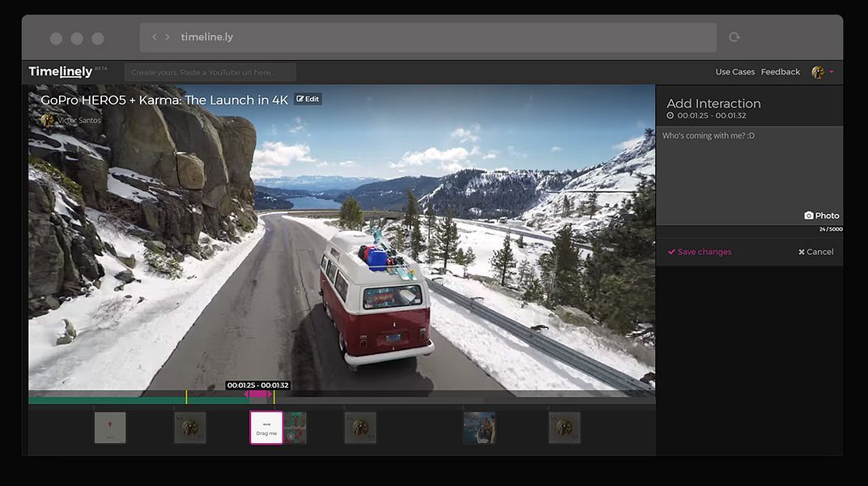Screen dimensions: 868x486
Task: Select the green-red thumbnail beside Drag me
Action: click(x=295, y=428)
